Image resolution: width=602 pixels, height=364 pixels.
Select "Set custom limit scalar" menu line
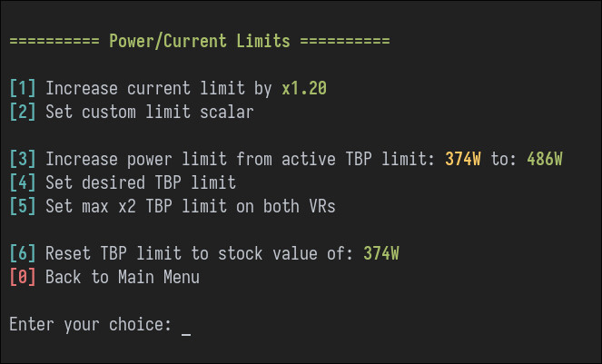tap(150, 113)
